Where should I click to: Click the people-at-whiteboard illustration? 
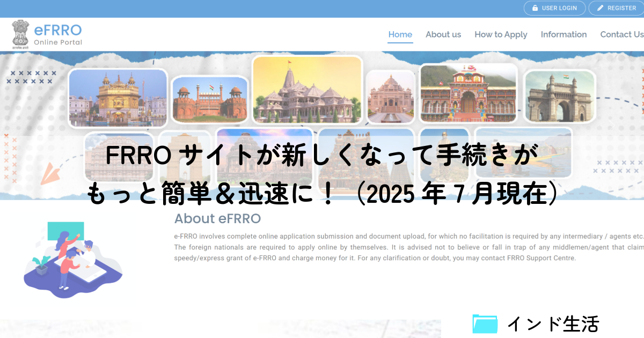73,260
